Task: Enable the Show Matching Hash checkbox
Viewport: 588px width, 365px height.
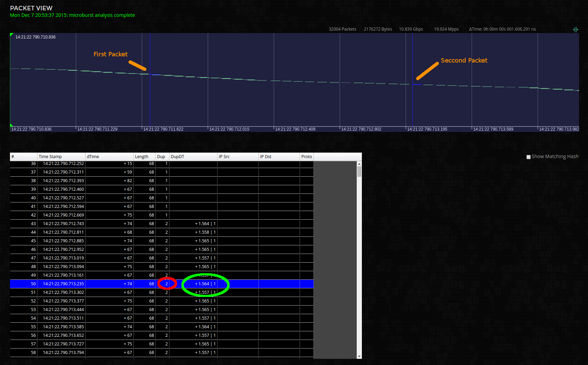Action: (x=529, y=157)
